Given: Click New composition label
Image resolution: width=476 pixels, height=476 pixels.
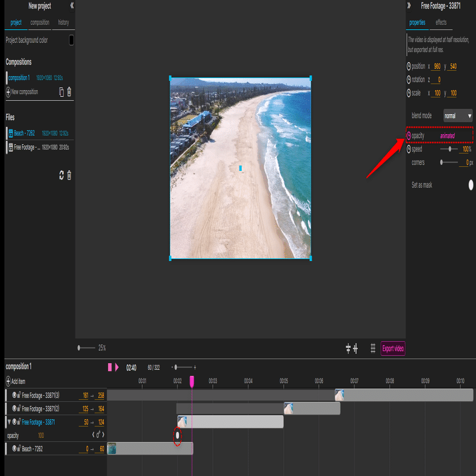Looking at the screenshot, I should pyautogui.click(x=25, y=91).
